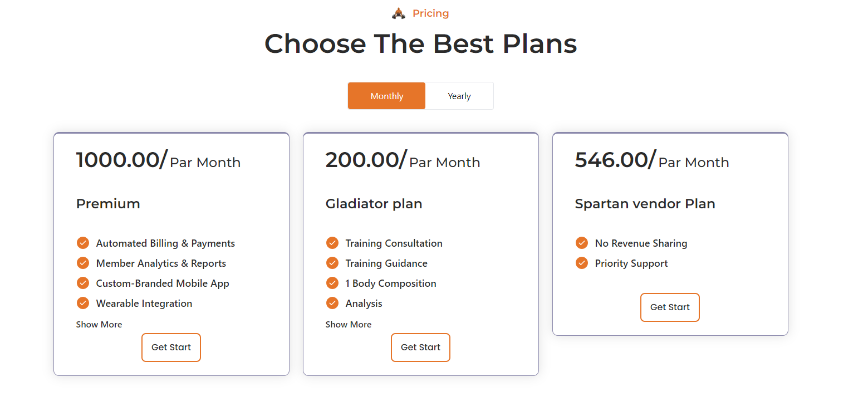This screenshot has height=411, width=868.
Task: Click checkmark icon beside 1 Body Composition
Action: pyautogui.click(x=332, y=283)
